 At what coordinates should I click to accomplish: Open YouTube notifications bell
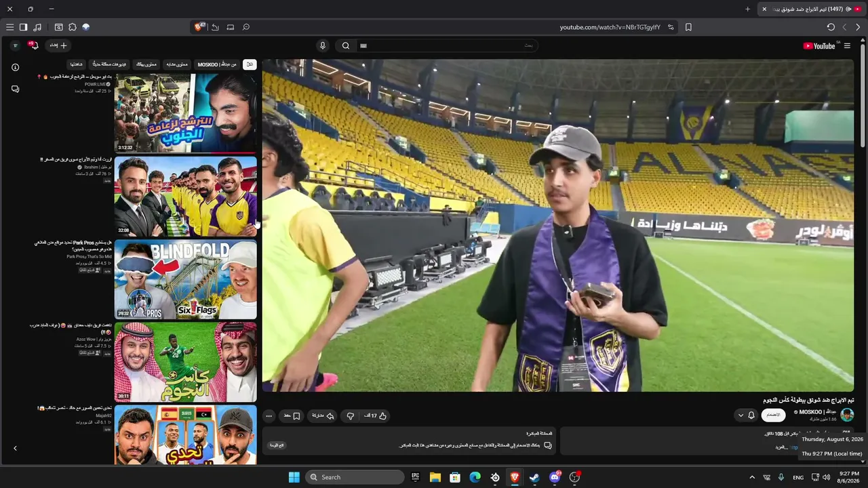tap(33, 45)
